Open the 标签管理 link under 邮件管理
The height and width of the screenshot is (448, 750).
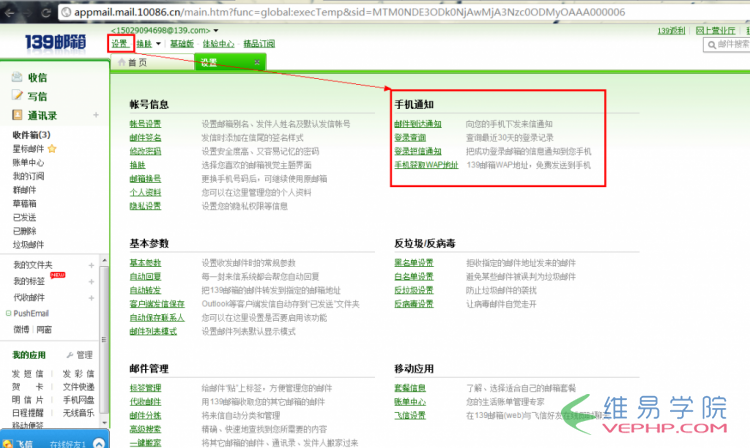(x=145, y=388)
